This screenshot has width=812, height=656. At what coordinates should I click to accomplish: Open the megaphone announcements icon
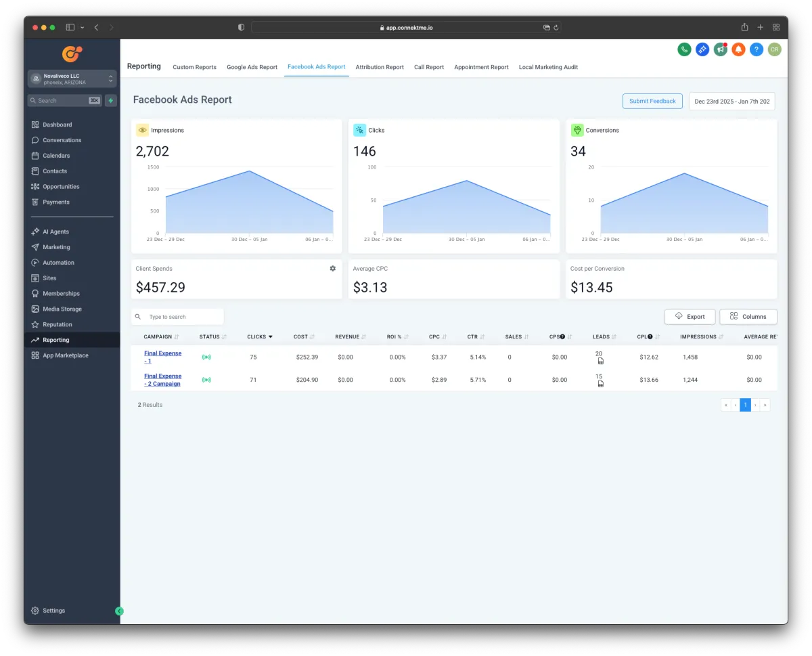point(720,49)
